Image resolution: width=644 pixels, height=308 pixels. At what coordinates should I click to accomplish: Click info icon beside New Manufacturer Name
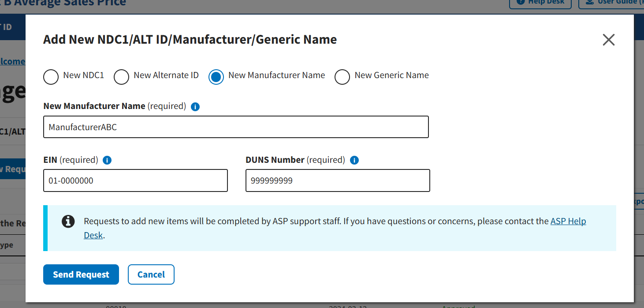[195, 107]
